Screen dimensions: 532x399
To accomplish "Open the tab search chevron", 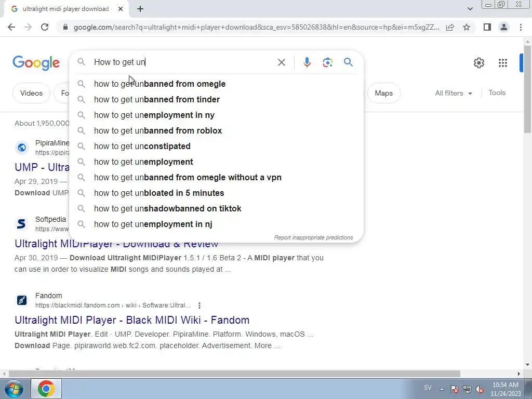I will pyautogui.click(x=470, y=9).
